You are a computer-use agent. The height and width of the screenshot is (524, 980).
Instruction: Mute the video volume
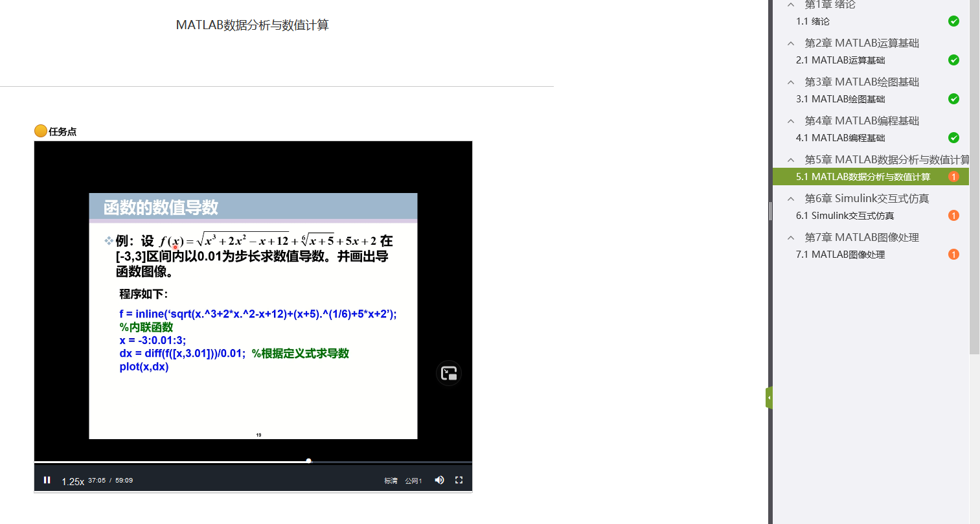(439, 480)
